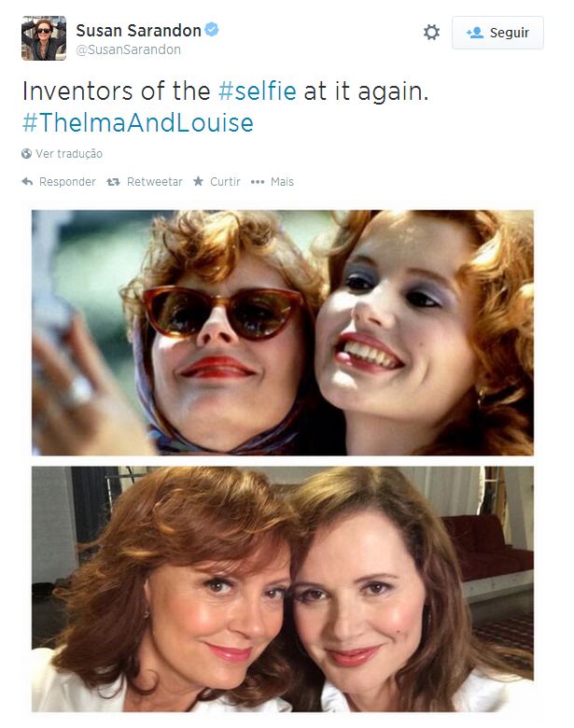Click the Ver tradução link
Screen dimensions: 574x728
[69, 154]
